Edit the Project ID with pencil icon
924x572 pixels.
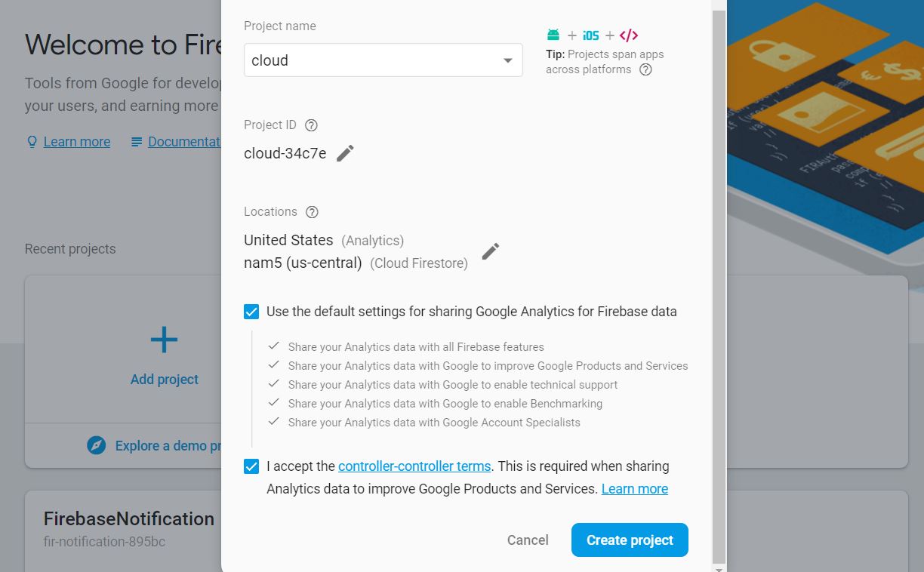click(345, 153)
